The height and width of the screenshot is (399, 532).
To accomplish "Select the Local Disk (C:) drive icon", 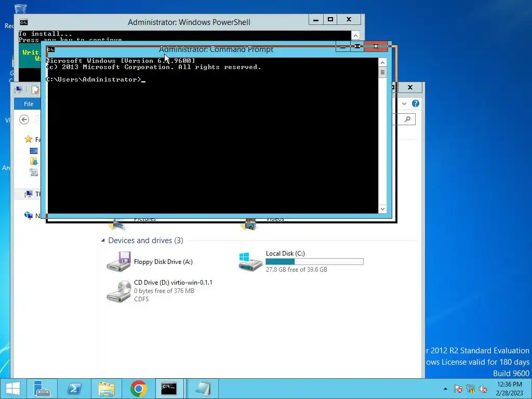I will pyautogui.click(x=250, y=262).
